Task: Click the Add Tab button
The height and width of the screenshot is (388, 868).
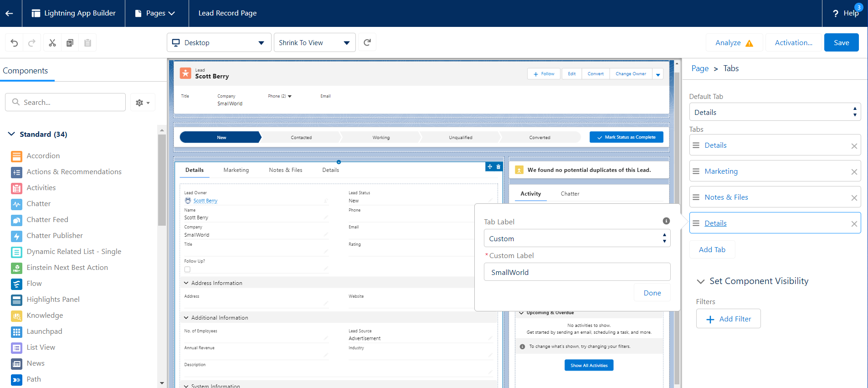Action: point(712,250)
